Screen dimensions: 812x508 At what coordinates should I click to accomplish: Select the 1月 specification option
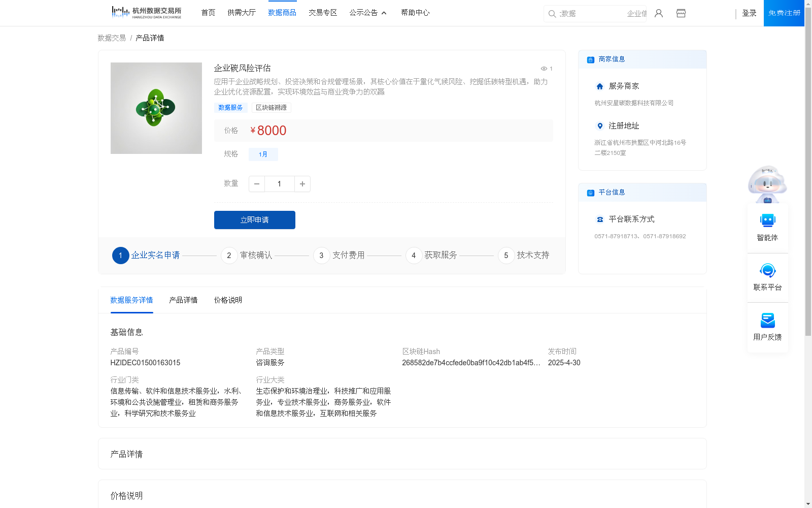tap(263, 154)
